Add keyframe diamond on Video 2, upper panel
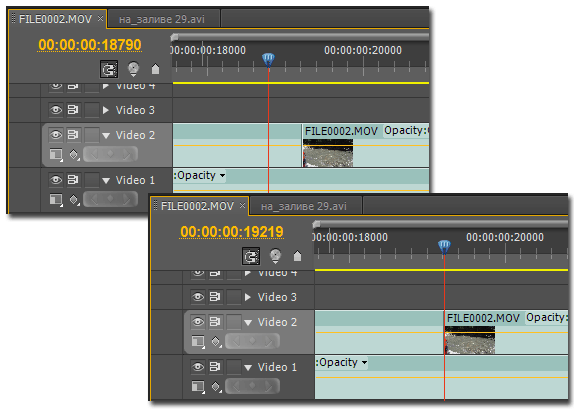The height and width of the screenshot is (417, 574). (x=110, y=154)
